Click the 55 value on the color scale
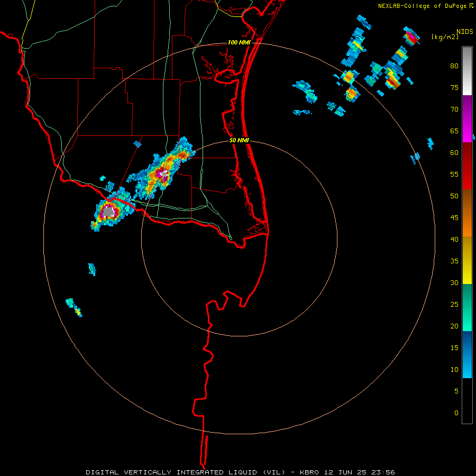The image size is (476, 476). 454,174
